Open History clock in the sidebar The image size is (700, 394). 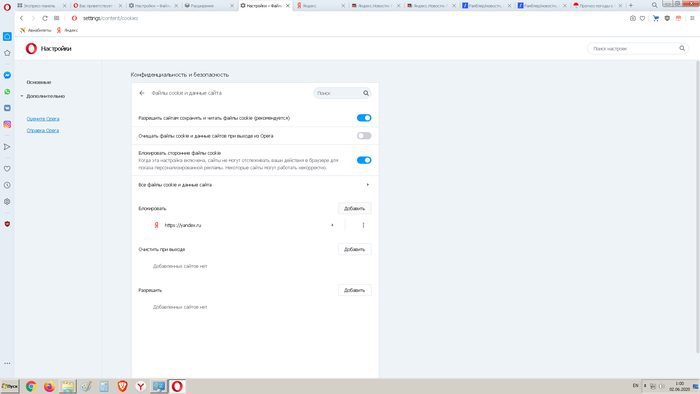click(7, 185)
